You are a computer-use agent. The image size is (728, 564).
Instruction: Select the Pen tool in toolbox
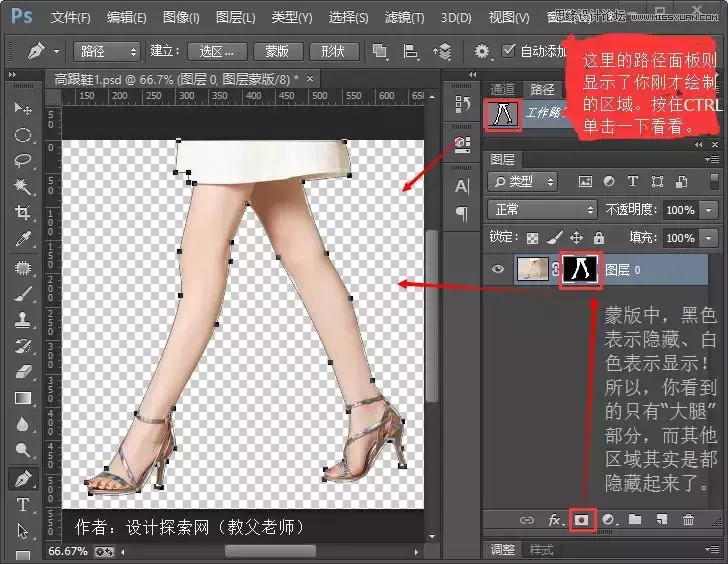click(23, 478)
